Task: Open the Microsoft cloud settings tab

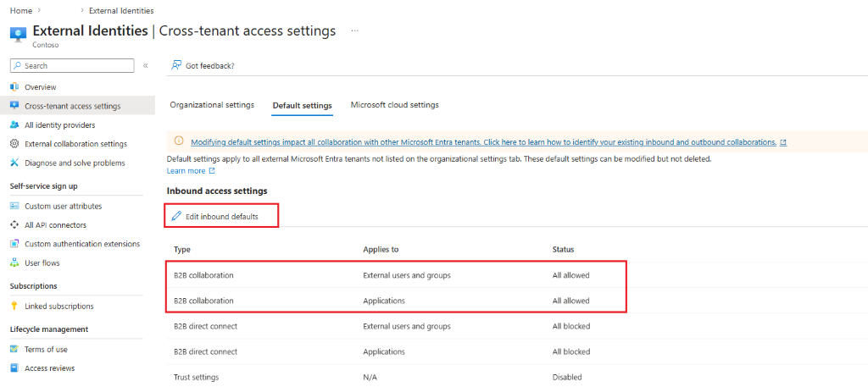Action: pos(395,104)
